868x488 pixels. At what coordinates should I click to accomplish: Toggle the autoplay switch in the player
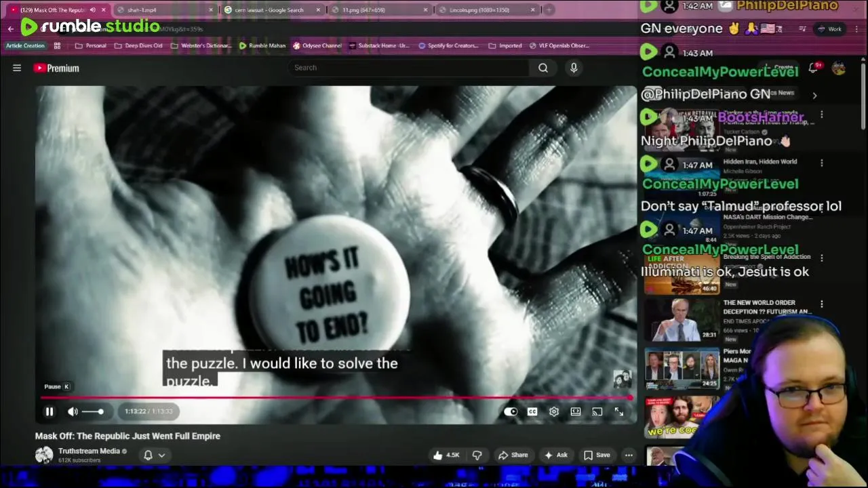tap(511, 411)
